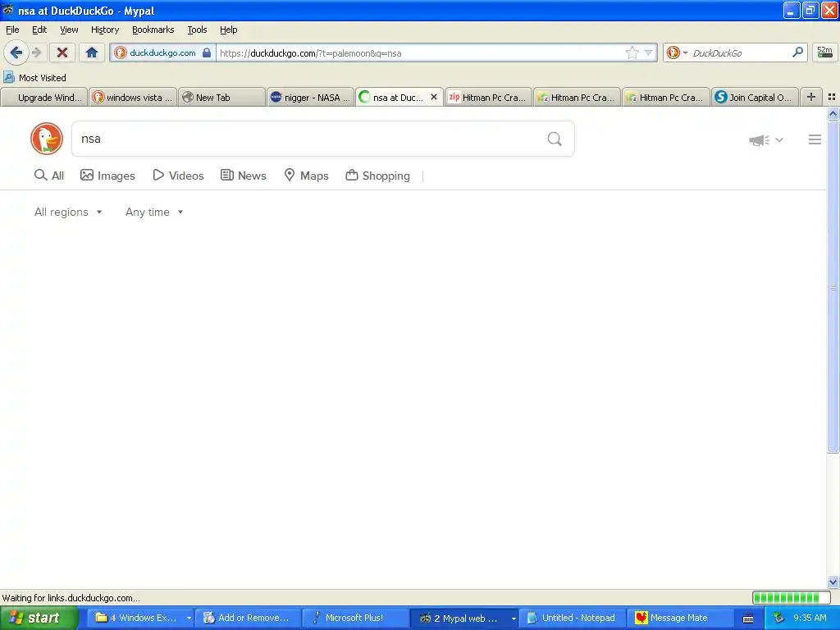Click the system tray icon beside clock
Image resolution: width=840 pixels, height=630 pixels.
(779, 619)
